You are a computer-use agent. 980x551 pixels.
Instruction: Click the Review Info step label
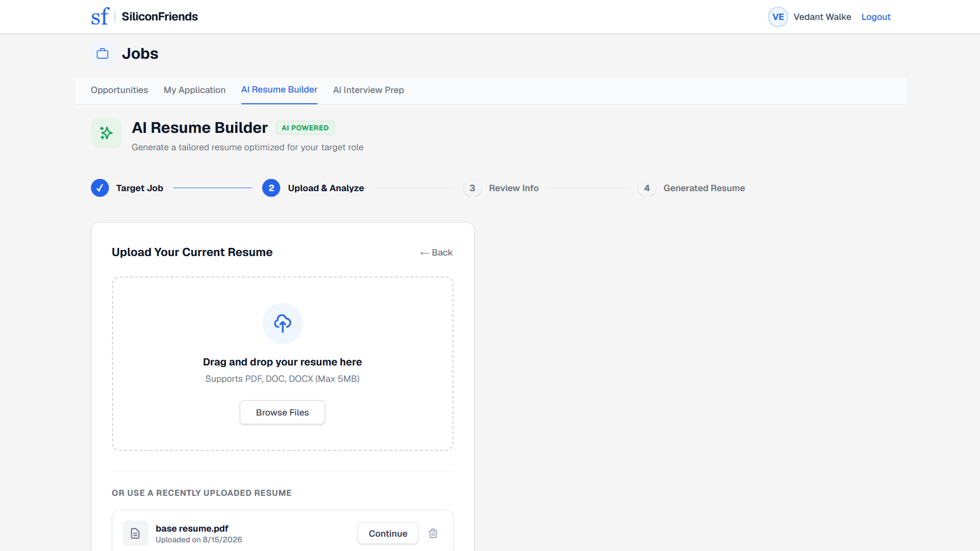click(514, 188)
